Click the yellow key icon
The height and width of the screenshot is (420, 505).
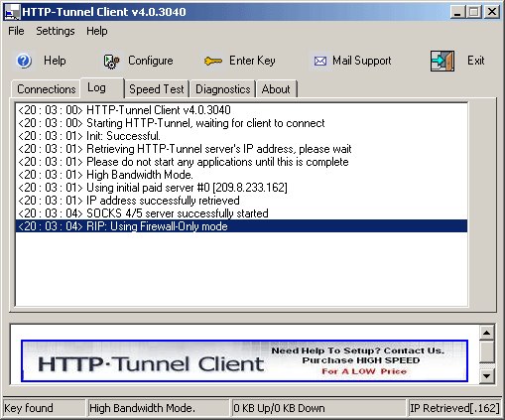pos(213,61)
